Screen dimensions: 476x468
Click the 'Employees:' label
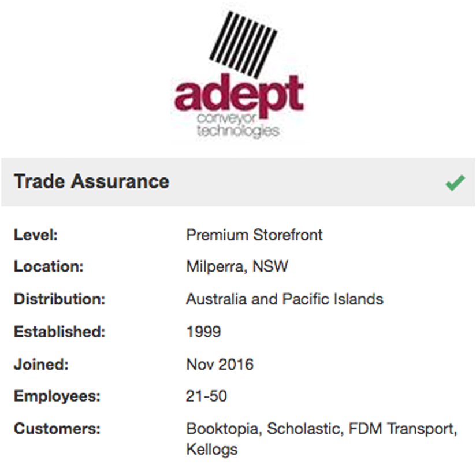point(57,396)
